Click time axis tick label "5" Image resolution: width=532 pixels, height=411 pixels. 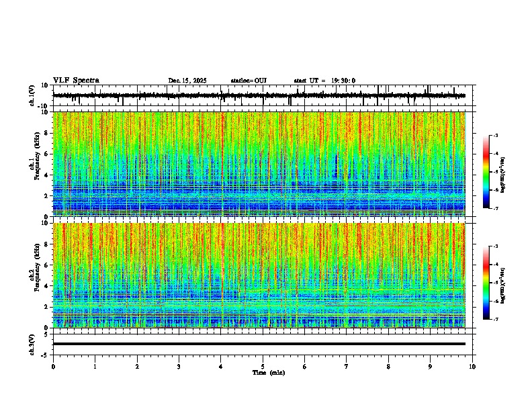point(263,367)
